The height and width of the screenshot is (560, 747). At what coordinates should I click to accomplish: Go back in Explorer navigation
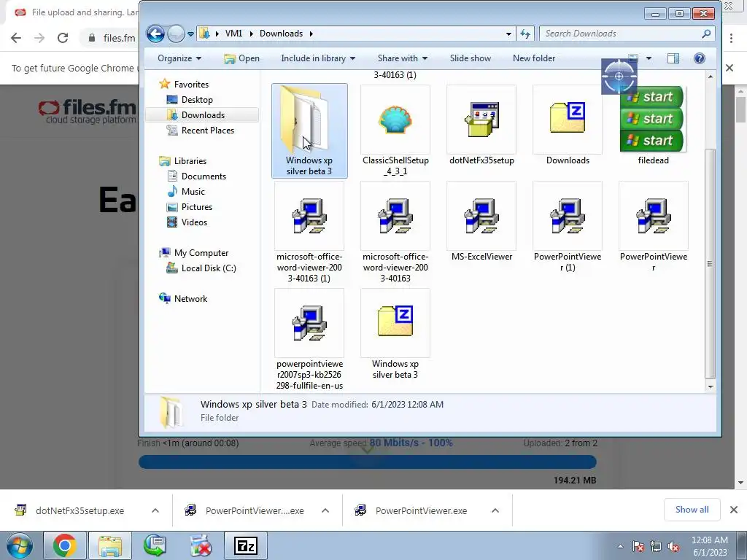(155, 34)
